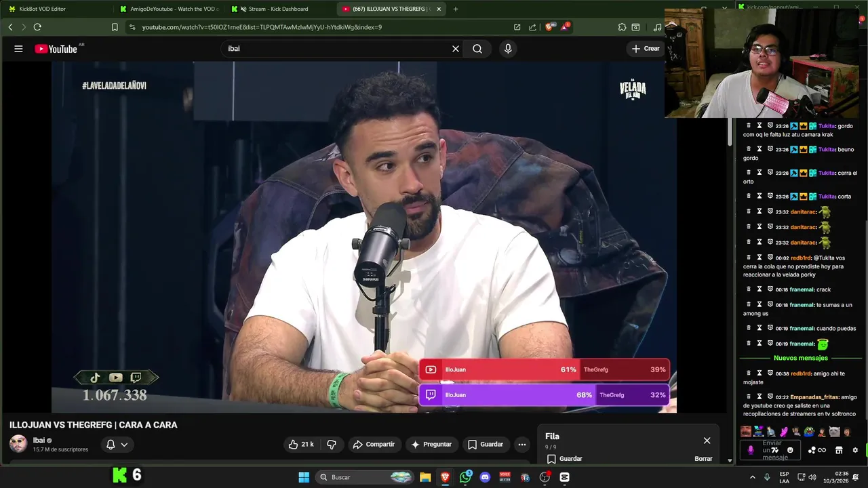Viewport: 868px width, 488px height.
Task: Go to the YouTube home logo
Action: click(56, 49)
